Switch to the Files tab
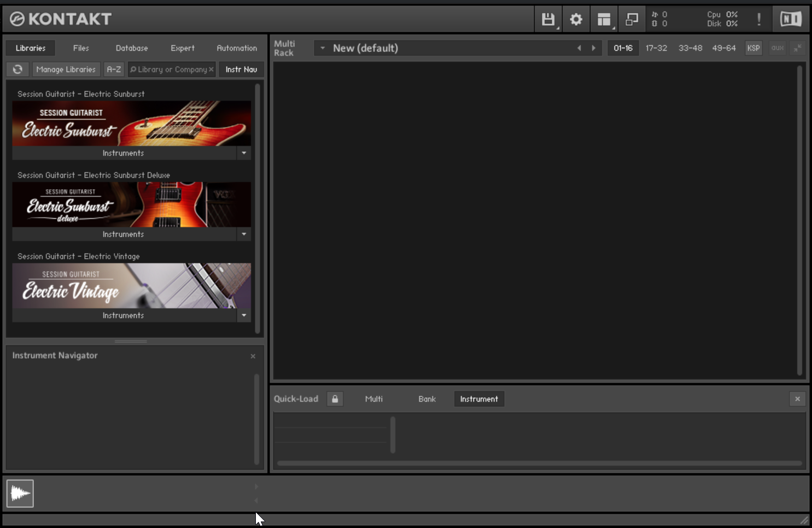The image size is (812, 528). (x=81, y=48)
